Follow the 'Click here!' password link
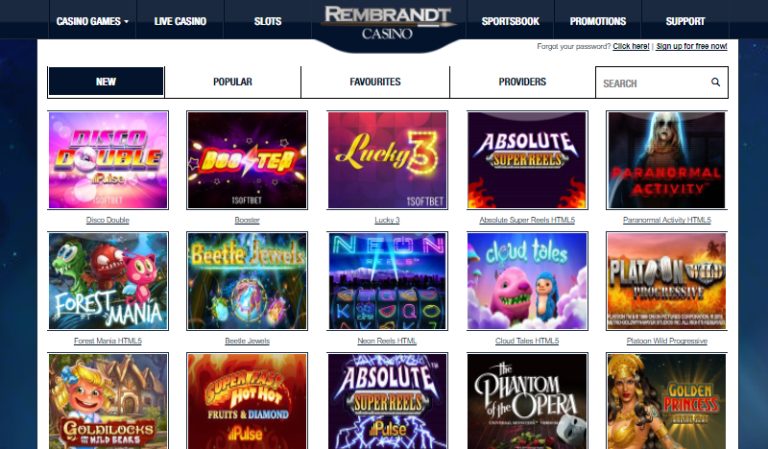The height and width of the screenshot is (449, 768). 631,46
